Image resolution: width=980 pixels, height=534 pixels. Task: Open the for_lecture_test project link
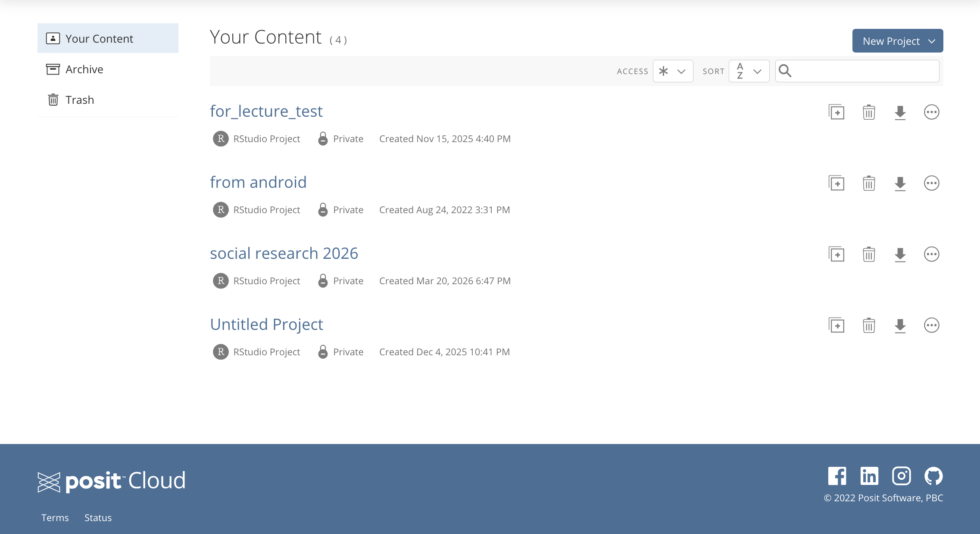pos(266,111)
